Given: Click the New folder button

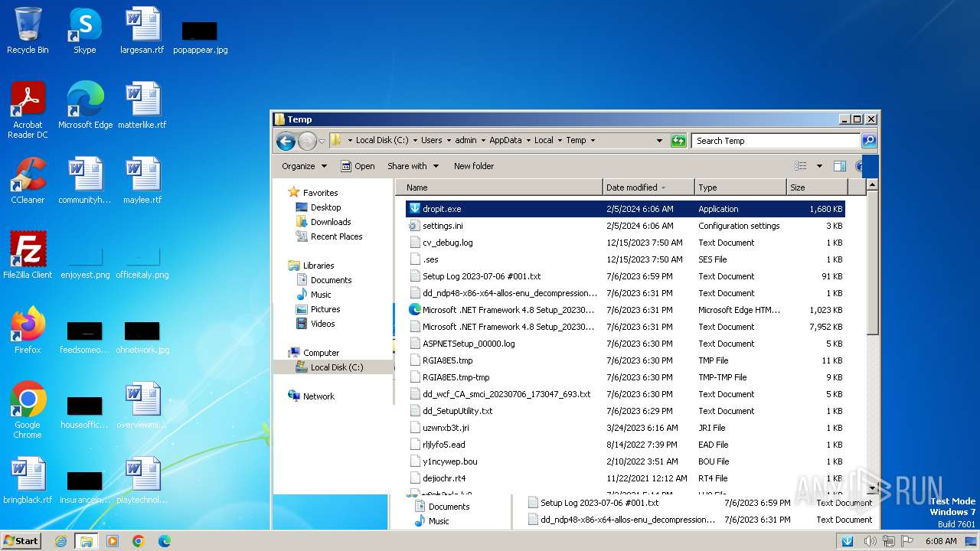Looking at the screenshot, I should click(474, 166).
